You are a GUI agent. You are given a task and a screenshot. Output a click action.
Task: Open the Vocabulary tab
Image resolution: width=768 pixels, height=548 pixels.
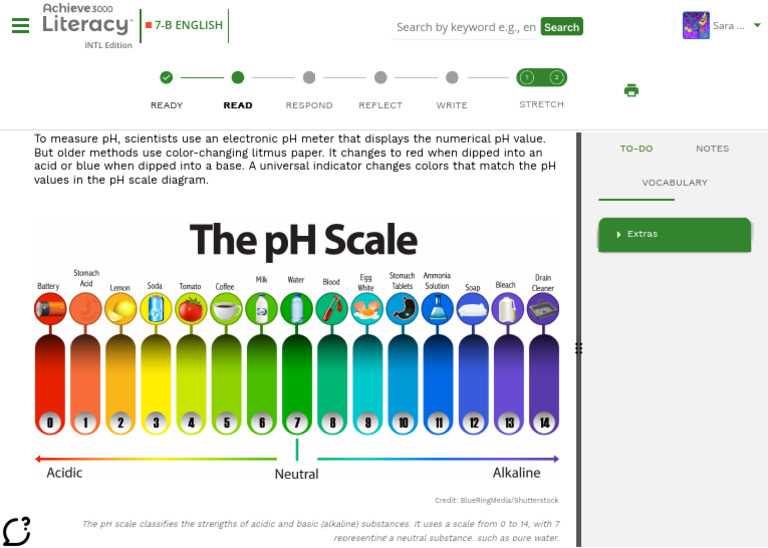click(x=674, y=183)
